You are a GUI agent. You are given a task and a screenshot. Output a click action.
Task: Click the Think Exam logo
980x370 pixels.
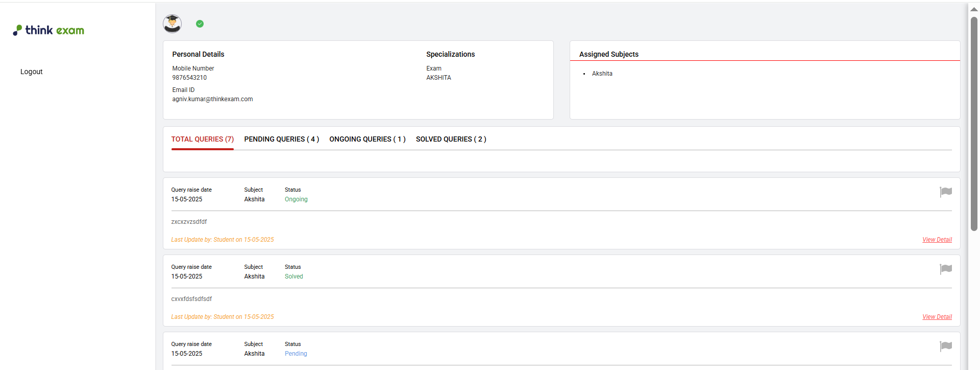click(x=48, y=30)
